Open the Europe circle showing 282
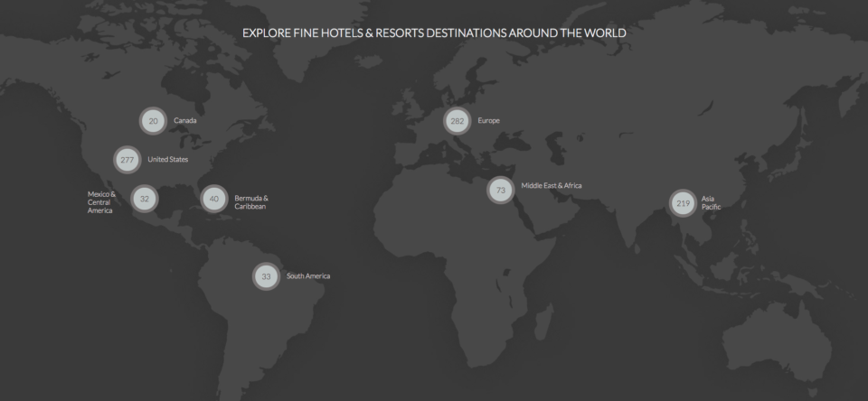This screenshot has width=868, height=401. tap(458, 121)
